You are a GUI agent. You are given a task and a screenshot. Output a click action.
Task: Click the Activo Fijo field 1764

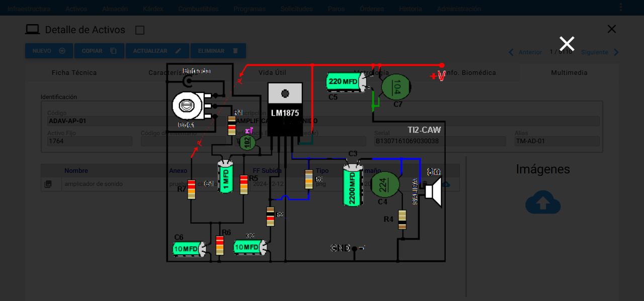90,141
